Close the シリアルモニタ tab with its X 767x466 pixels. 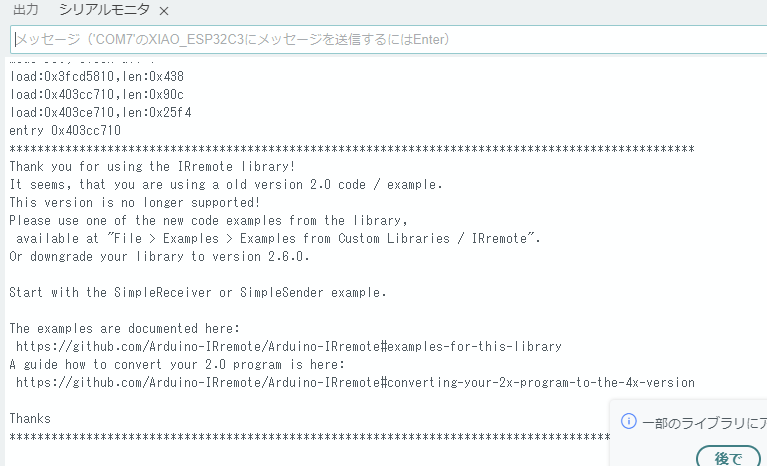pos(164,11)
